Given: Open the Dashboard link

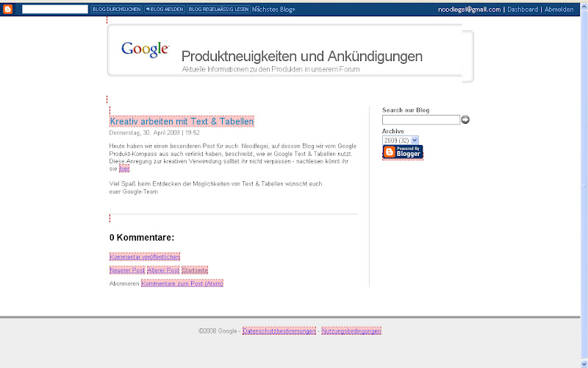Looking at the screenshot, I should [523, 10].
